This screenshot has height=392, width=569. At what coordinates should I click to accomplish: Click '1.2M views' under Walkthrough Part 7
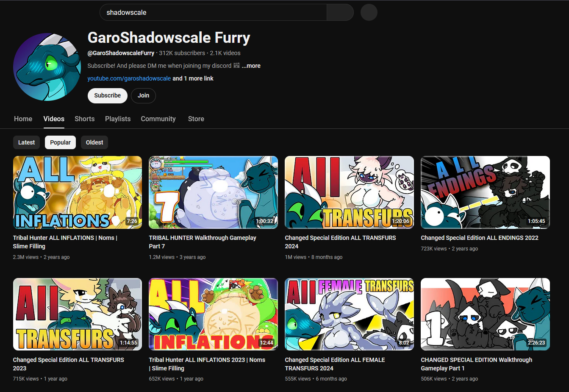pos(162,257)
